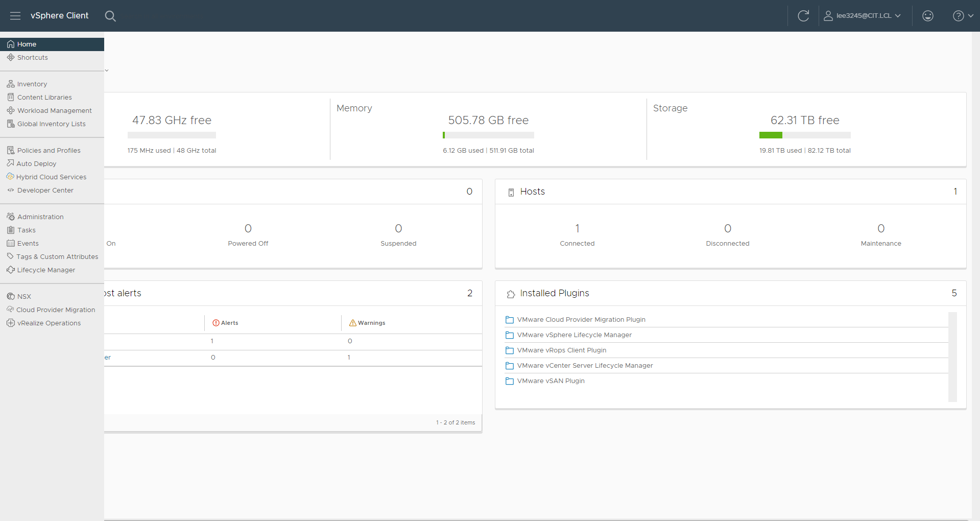Click the vRealize Operations icon
Screen dimensions: 980x521
coord(11,323)
